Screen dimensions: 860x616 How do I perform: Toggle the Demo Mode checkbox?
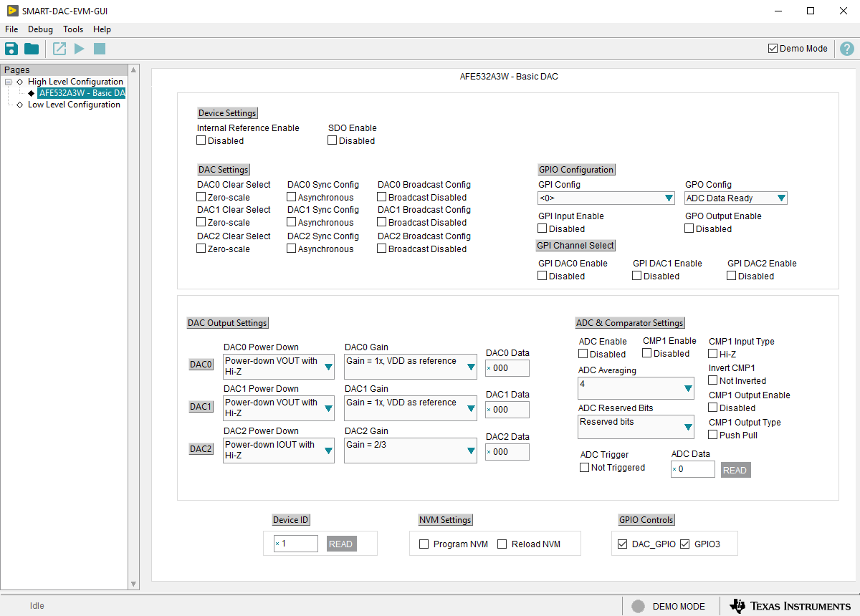click(773, 49)
